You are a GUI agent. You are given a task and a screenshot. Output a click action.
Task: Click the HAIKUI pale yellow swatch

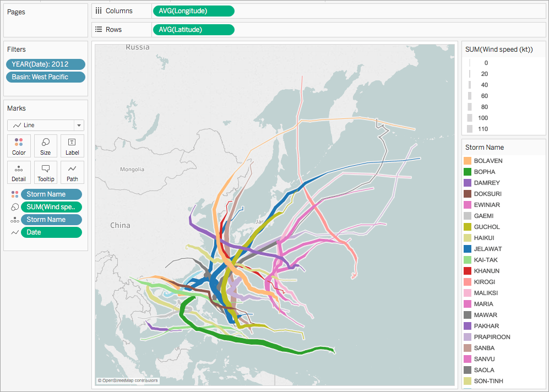pos(468,238)
